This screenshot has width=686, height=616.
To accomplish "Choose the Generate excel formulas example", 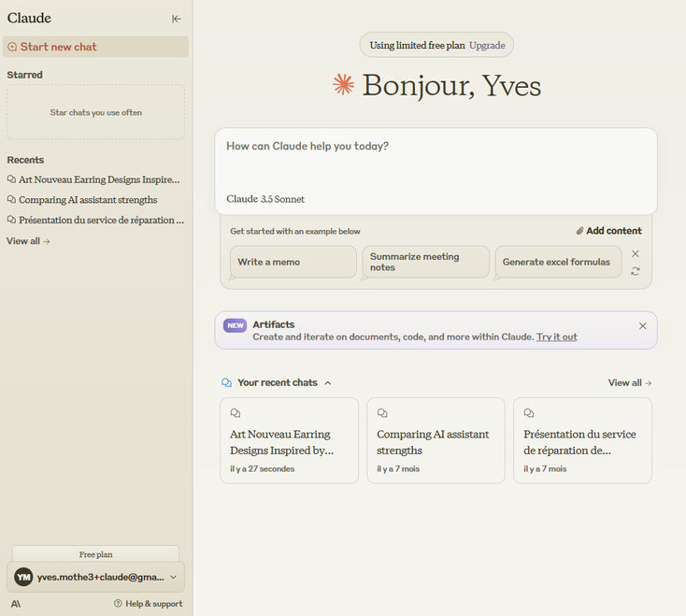I will point(557,262).
